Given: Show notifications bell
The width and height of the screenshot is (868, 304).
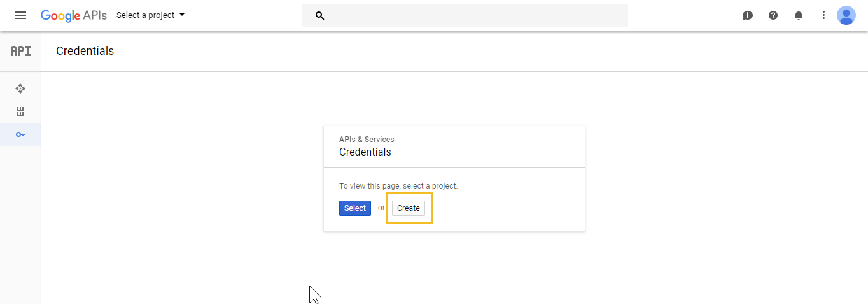Looking at the screenshot, I should (799, 15).
